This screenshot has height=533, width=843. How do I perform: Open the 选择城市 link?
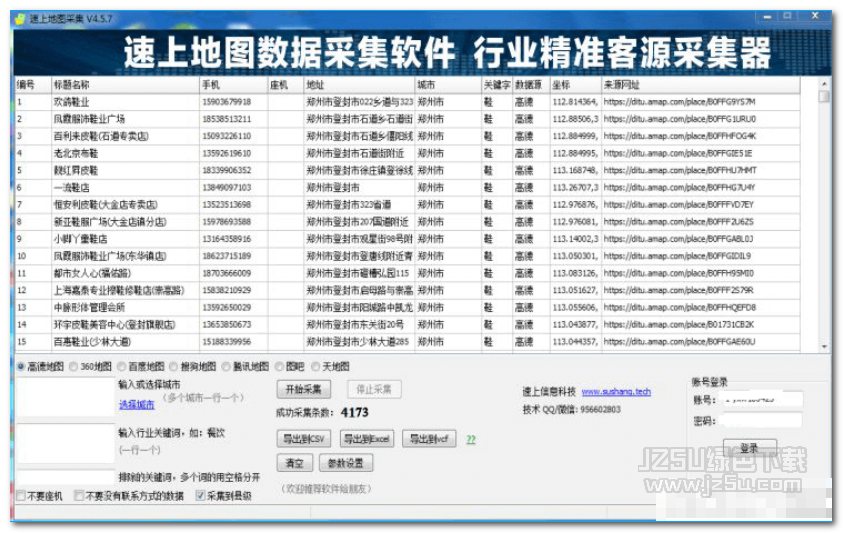pos(137,404)
